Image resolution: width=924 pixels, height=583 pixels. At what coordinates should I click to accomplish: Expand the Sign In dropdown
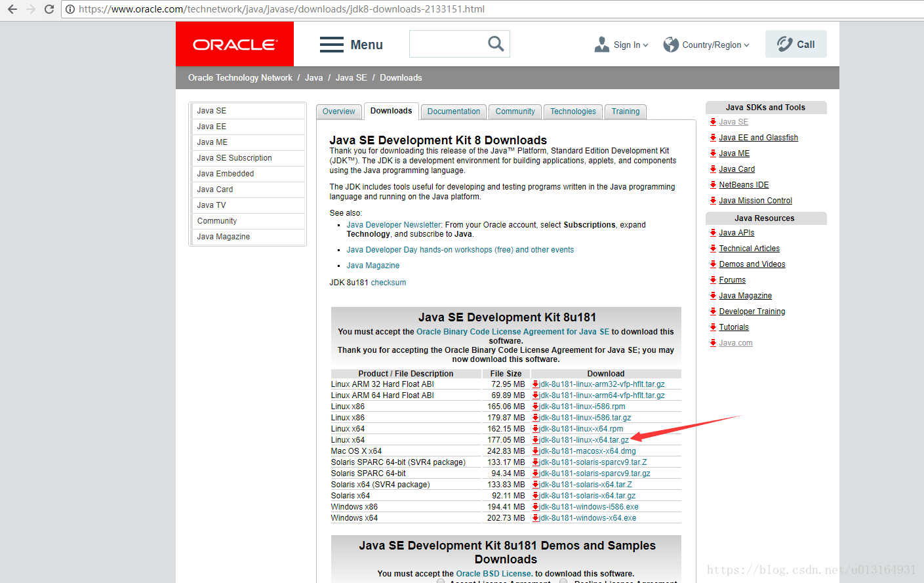(x=645, y=45)
